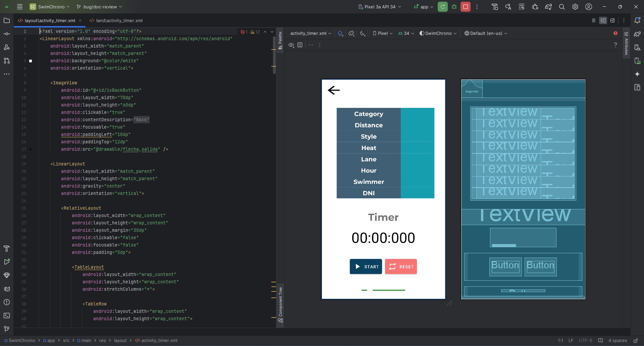Open the Device Explorer tool window
644x346 pixels.
point(637,87)
